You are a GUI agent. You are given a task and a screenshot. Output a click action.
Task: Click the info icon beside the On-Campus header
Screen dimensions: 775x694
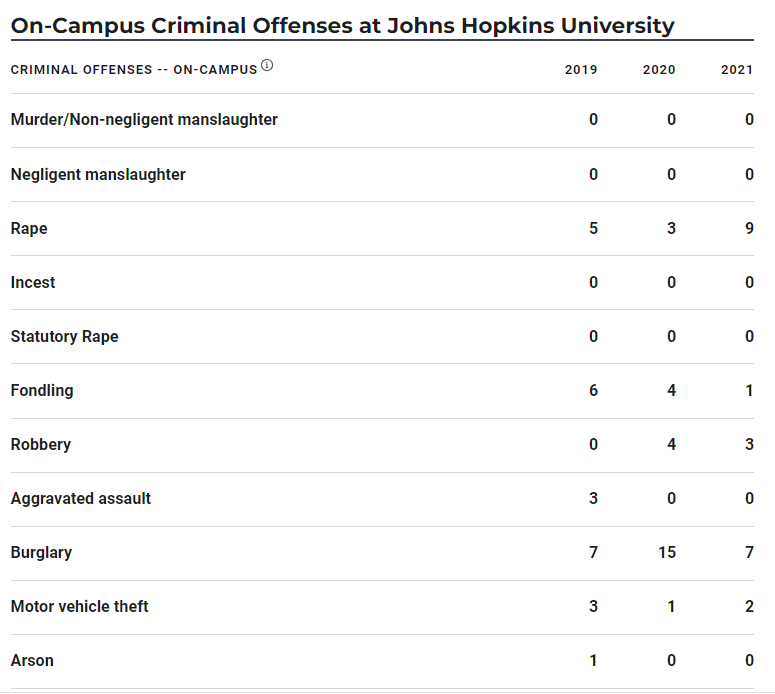coord(267,66)
